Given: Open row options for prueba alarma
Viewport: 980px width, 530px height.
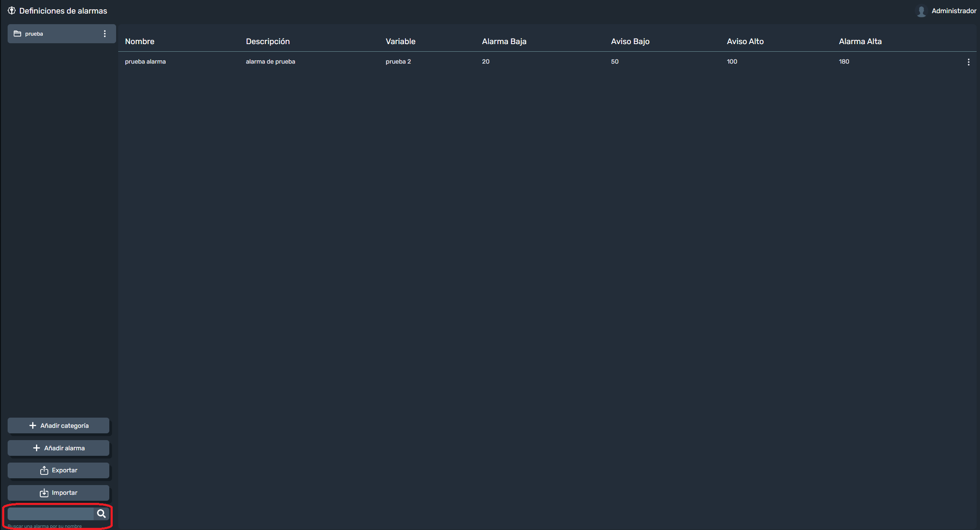Looking at the screenshot, I should tap(968, 62).
